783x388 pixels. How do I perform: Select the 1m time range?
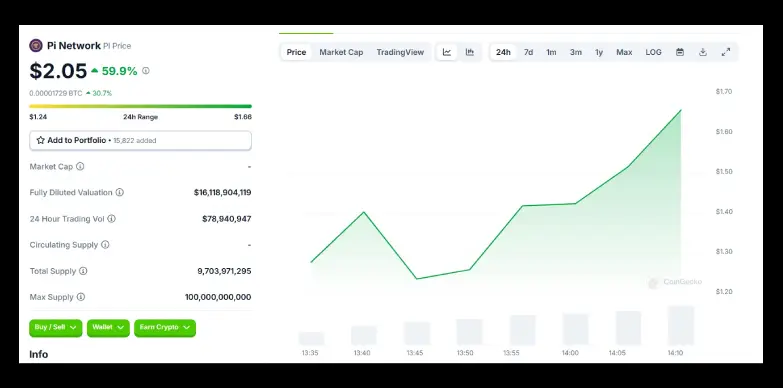(551, 52)
